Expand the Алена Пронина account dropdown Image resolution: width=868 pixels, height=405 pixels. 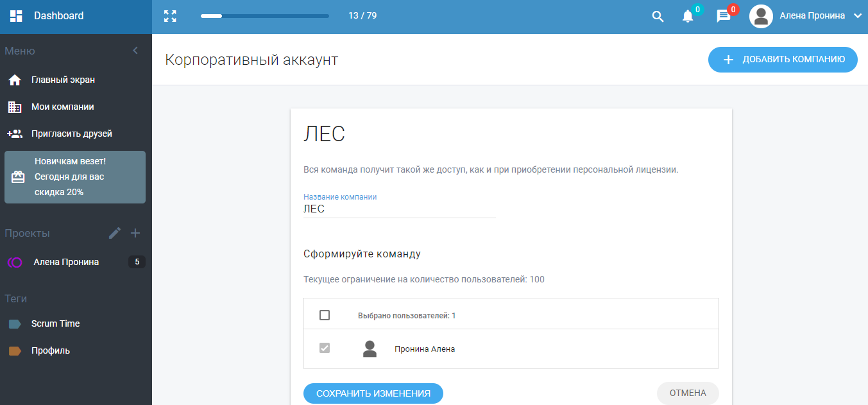click(x=858, y=16)
